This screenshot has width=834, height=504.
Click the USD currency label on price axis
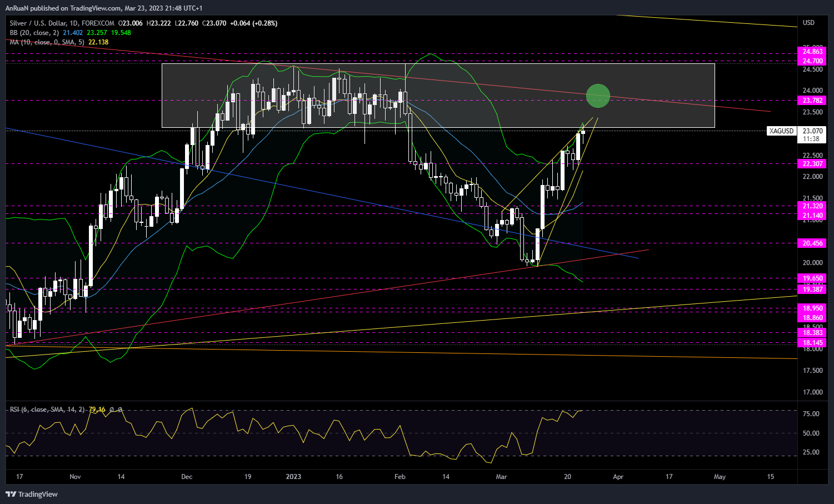pyautogui.click(x=808, y=23)
